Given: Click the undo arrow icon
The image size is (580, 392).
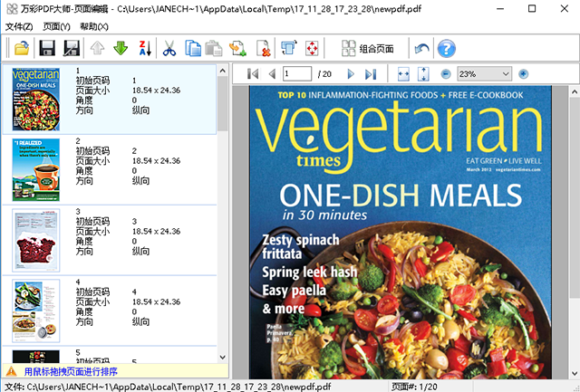Looking at the screenshot, I should click(x=421, y=48).
